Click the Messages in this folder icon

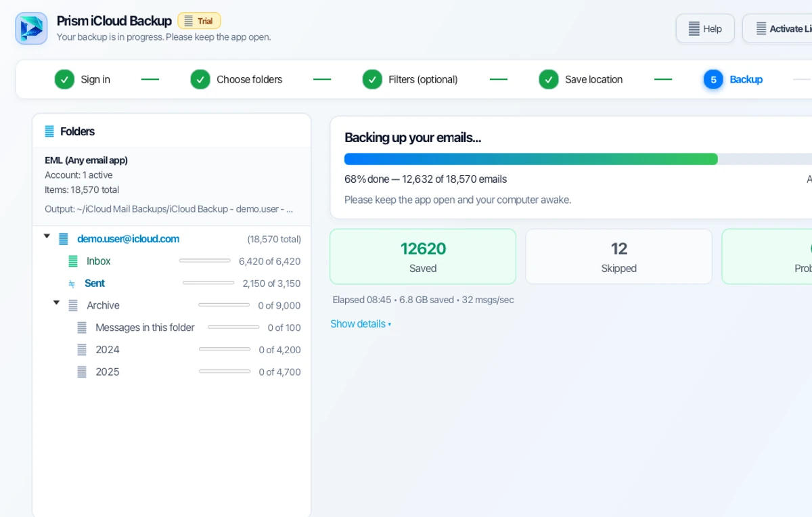tap(82, 328)
